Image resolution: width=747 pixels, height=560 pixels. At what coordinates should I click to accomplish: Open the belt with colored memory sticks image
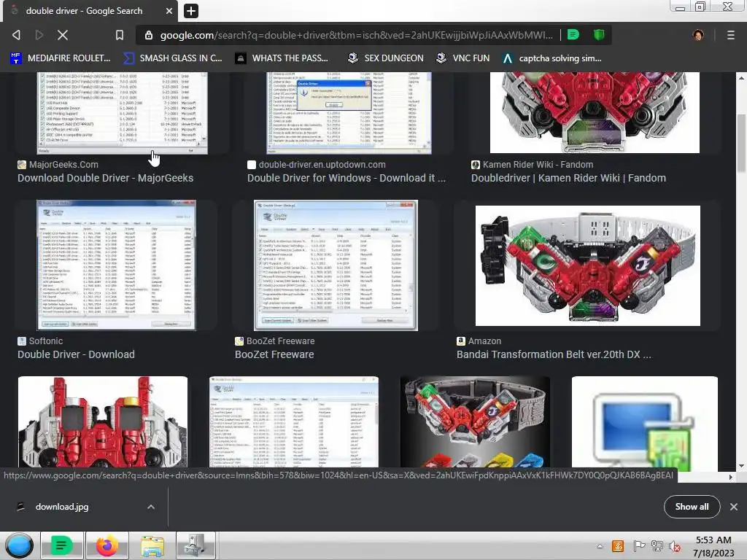point(475,422)
